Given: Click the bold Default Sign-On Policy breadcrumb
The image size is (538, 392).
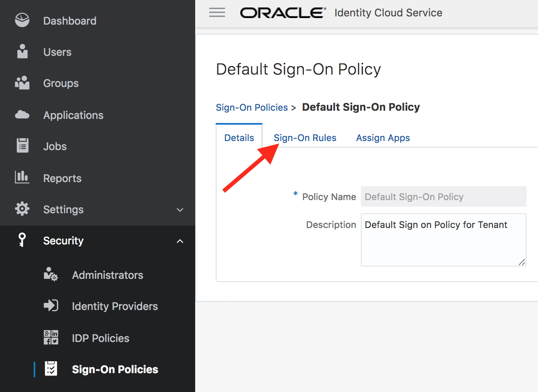Looking at the screenshot, I should click(361, 107).
